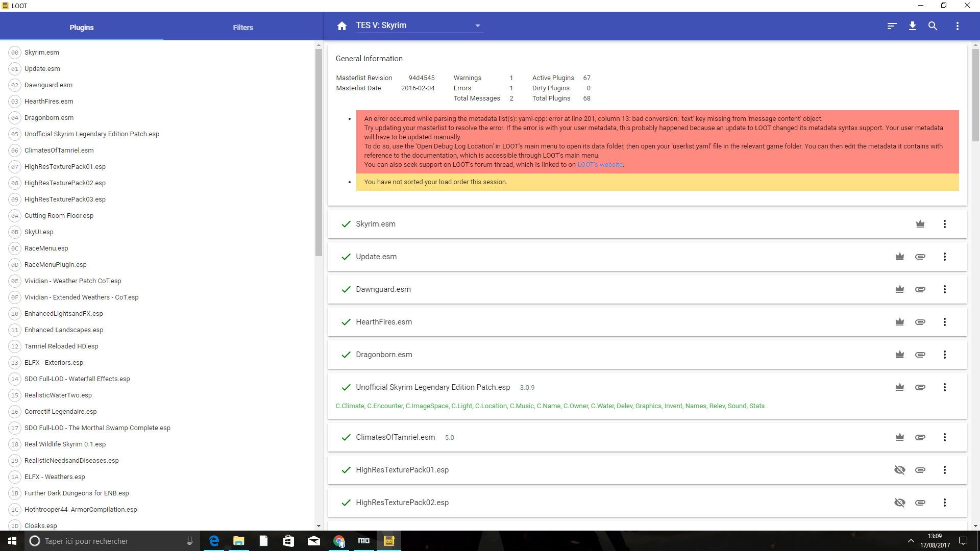
Task: Open the Windows Start menu
Action: [x=12, y=541]
